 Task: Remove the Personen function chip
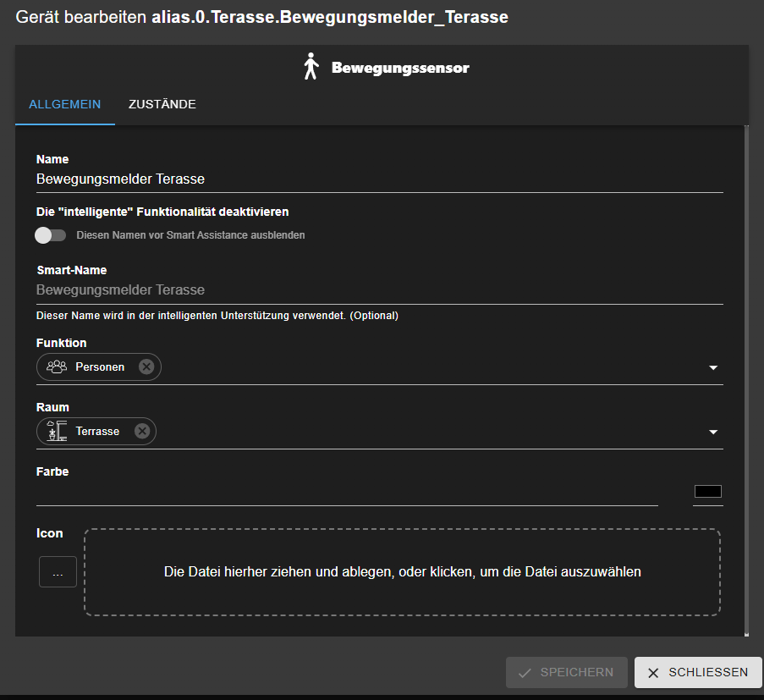pos(146,367)
